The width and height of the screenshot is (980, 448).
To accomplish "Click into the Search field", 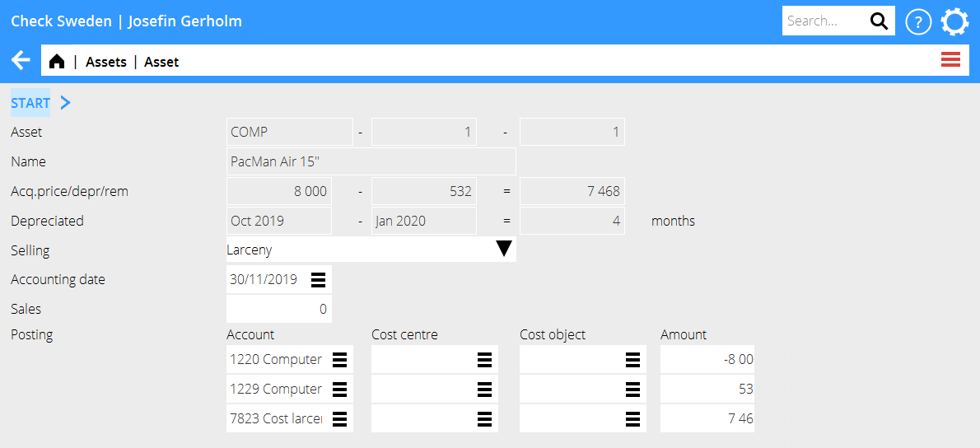I will [822, 21].
